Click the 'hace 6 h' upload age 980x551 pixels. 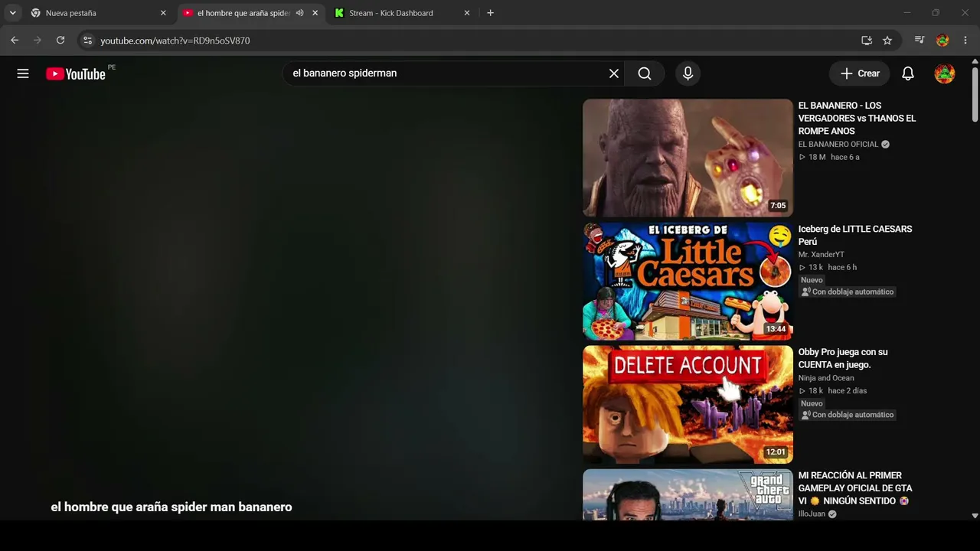842,267
